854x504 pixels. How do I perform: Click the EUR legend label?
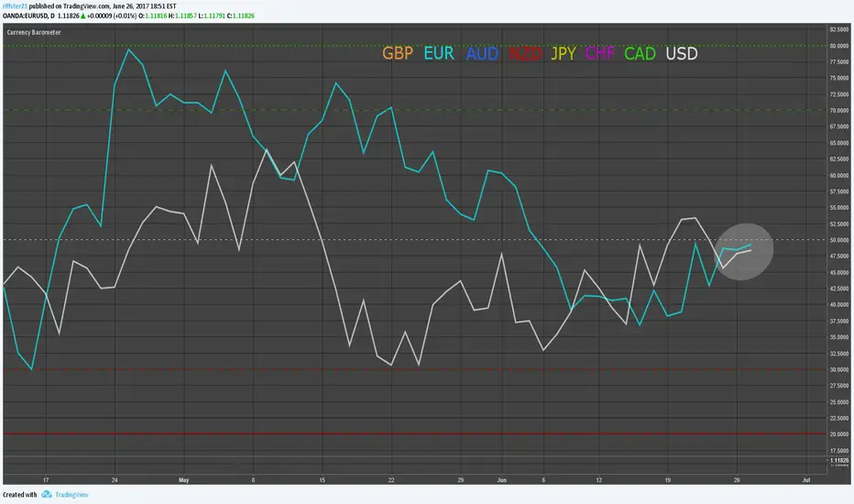[x=438, y=53]
